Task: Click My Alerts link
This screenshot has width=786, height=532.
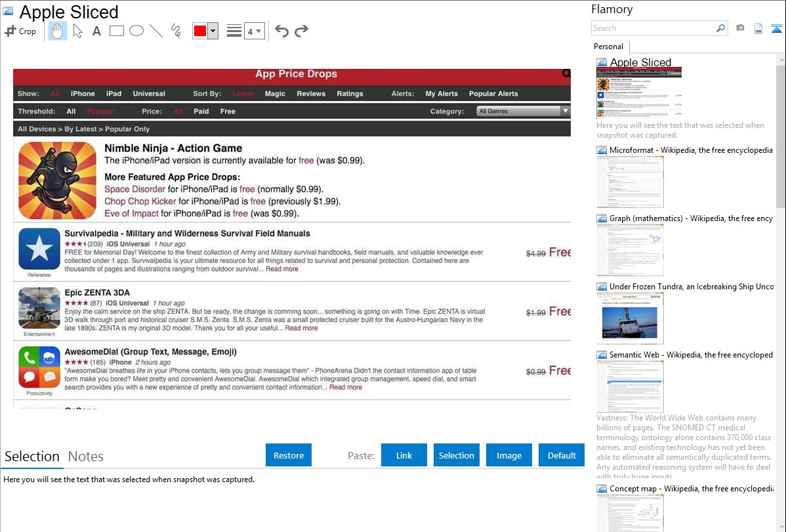Action: coord(441,94)
